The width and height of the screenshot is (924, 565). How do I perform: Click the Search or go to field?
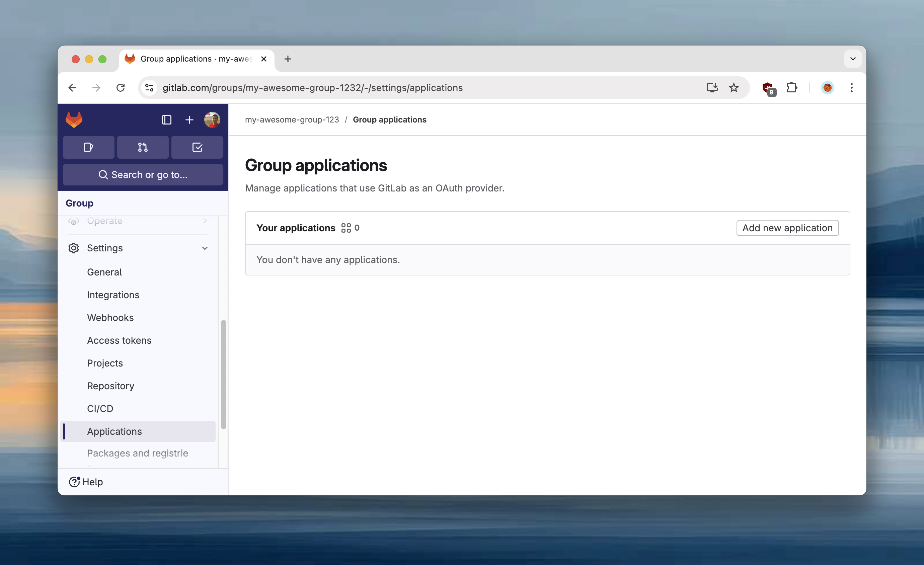tap(143, 175)
